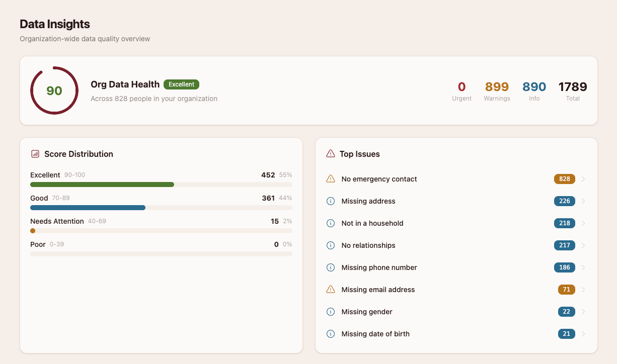Open Missing date of birth chevron
The height and width of the screenshot is (364, 617).
[x=583, y=334]
